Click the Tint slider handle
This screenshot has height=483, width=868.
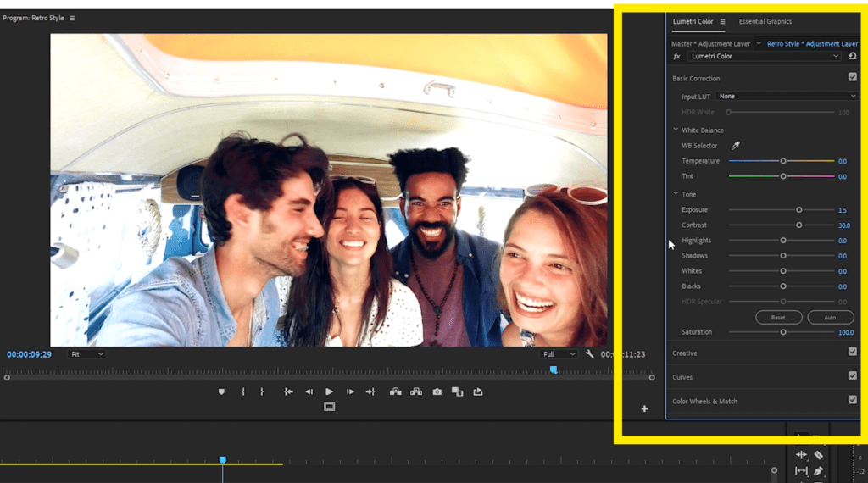[x=783, y=176]
